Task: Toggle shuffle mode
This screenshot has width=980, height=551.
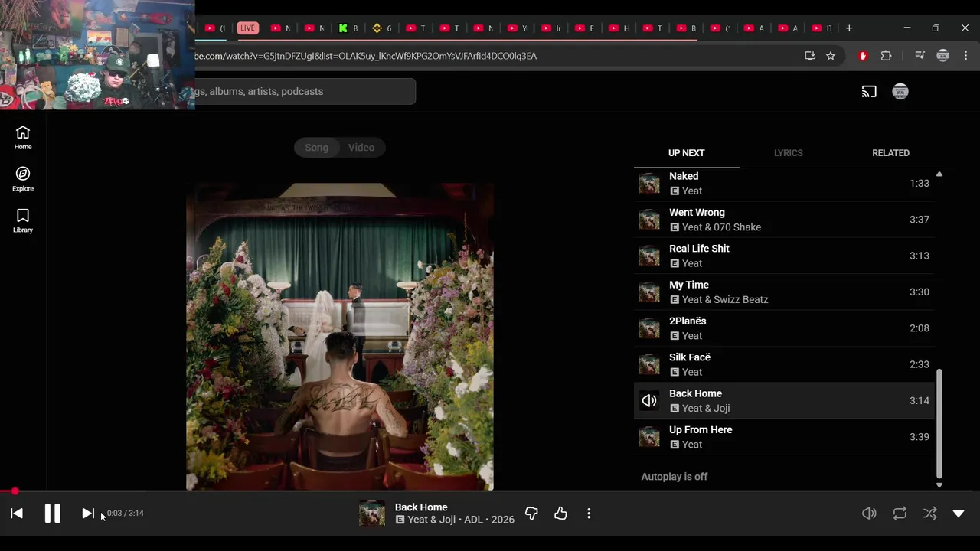Action: [x=929, y=514]
